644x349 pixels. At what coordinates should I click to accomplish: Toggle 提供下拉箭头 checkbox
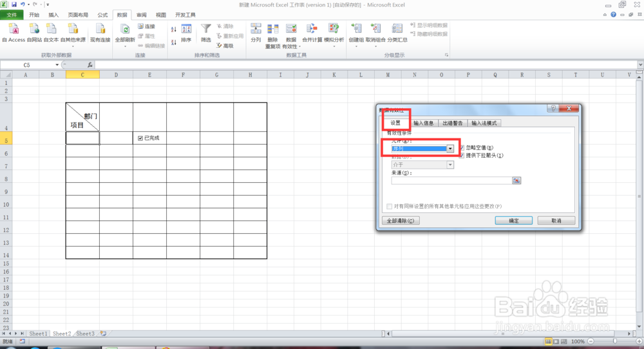[x=462, y=156]
